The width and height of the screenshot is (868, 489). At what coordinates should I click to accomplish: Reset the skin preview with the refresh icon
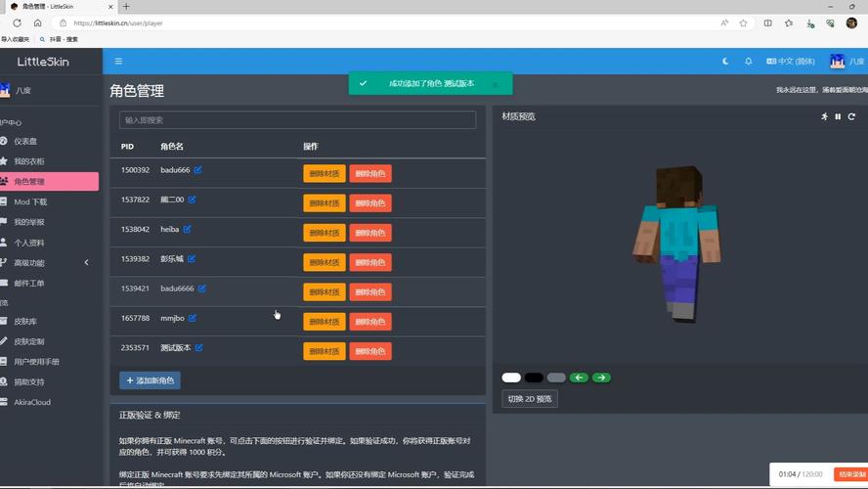[x=851, y=116]
